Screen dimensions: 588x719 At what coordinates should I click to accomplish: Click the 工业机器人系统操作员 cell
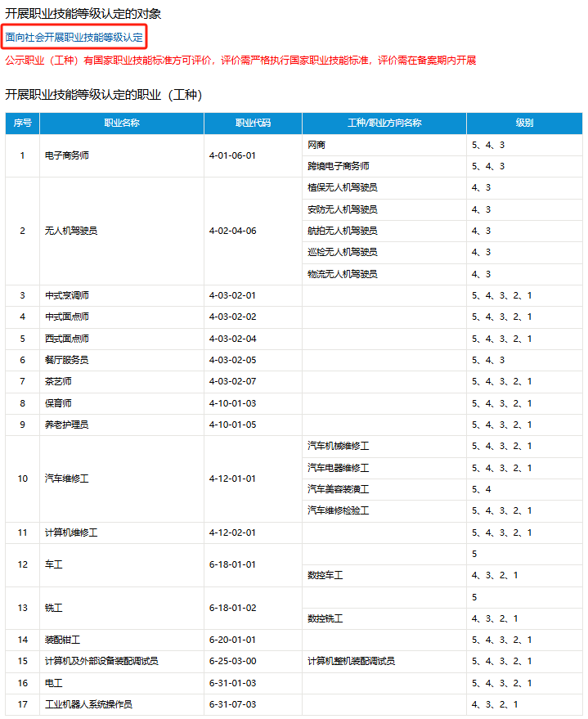click(88, 704)
